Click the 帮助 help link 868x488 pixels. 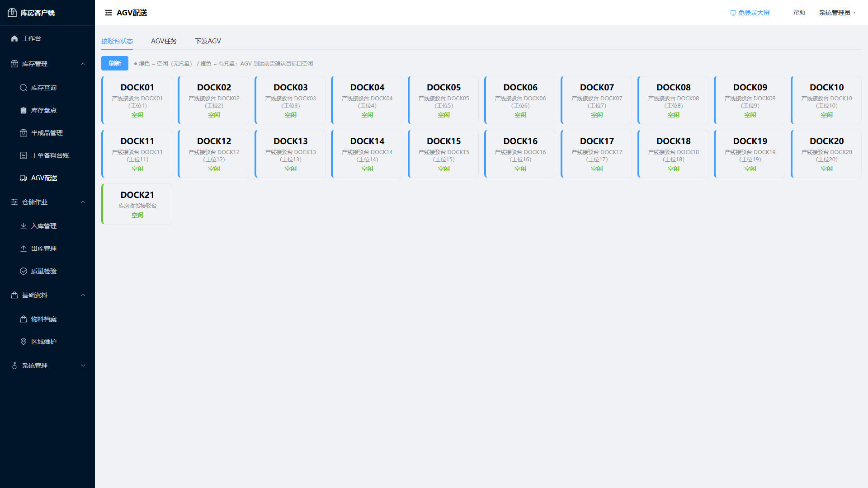click(x=799, y=13)
